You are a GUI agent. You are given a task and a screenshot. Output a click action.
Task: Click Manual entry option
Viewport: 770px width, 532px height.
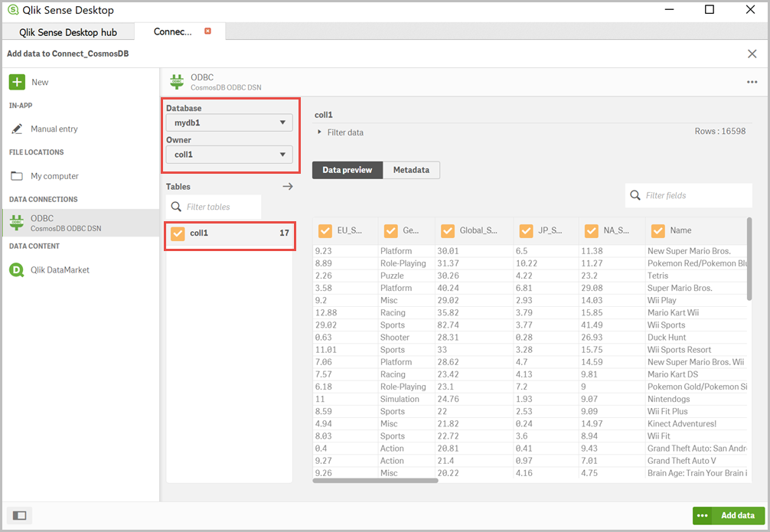[54, 129]
